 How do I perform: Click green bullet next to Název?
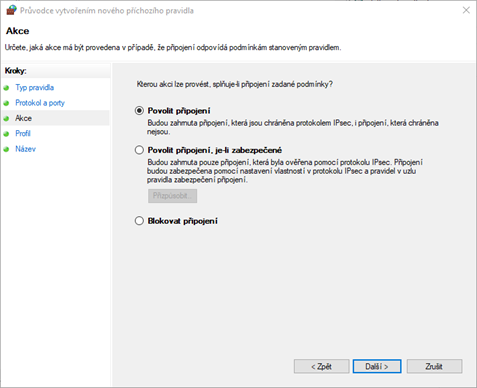6,149
